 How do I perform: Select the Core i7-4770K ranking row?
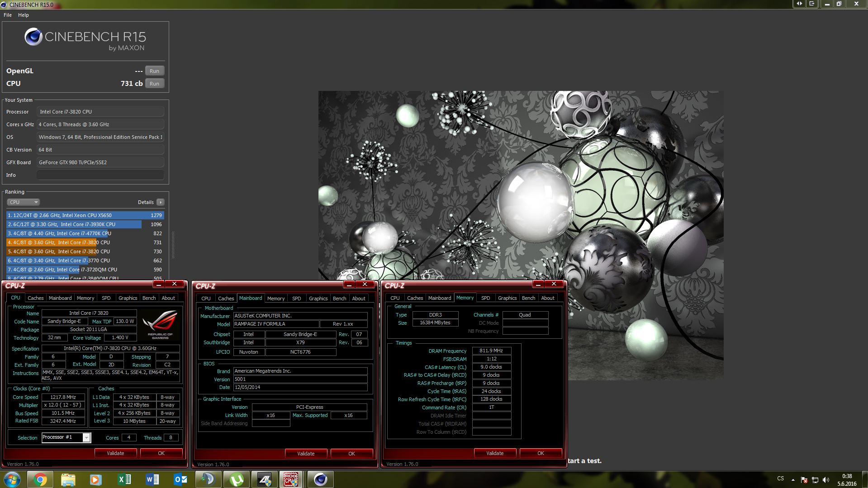tap(85, 233)
